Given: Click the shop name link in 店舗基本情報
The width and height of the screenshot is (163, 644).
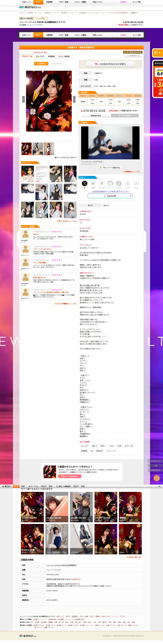Looking at the screenshot, I should coord(61,565).
